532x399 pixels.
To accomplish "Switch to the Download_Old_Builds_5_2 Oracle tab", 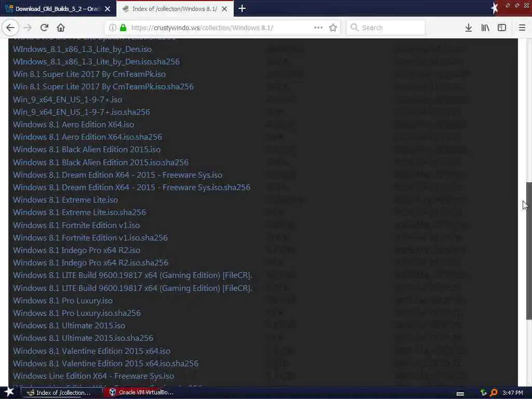I will pyautogui.click(x=58, y=9).
